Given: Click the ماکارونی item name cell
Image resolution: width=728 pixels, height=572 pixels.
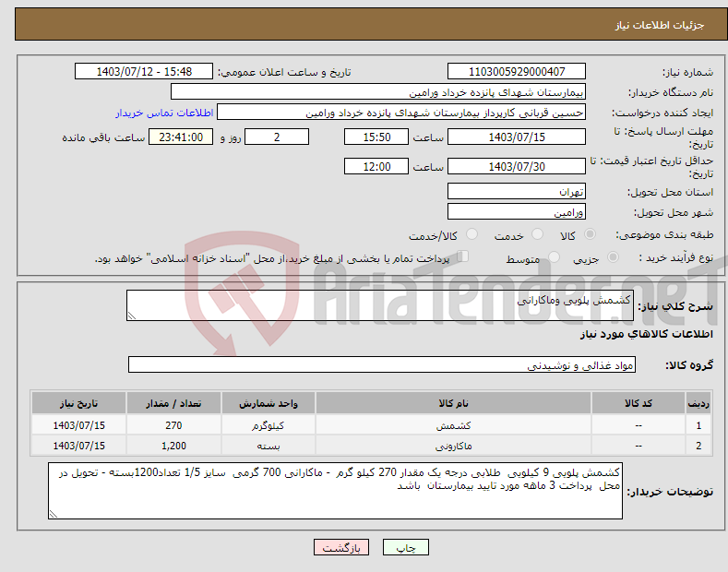Looking at the screenshot, I should 453,446.
